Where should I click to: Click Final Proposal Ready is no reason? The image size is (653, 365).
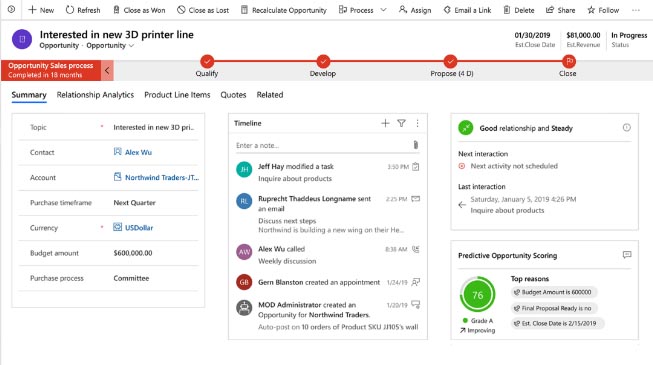click(553, 308)
